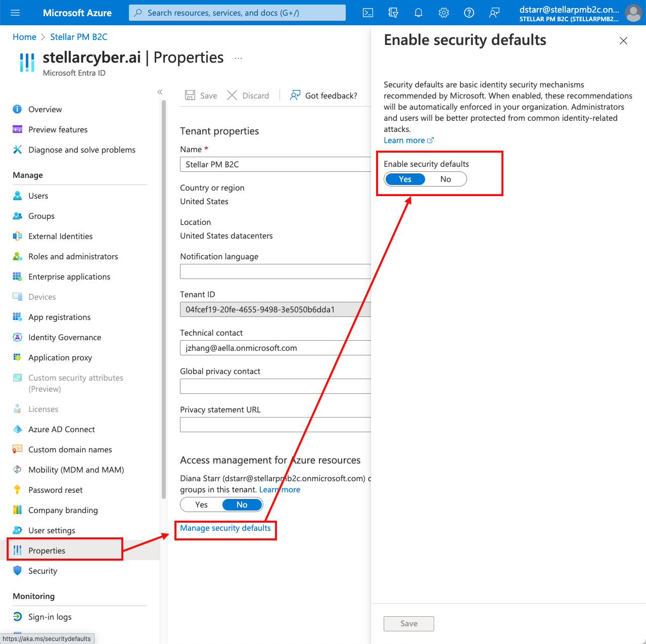Go to Stellar PM B2C breadcrumb
The image size is (646, 644).
79,37
